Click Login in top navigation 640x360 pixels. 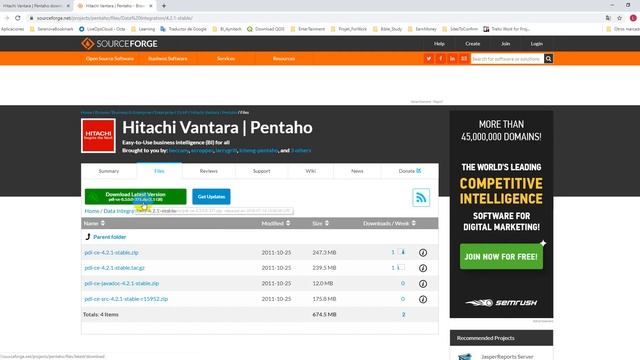point(537,44)
